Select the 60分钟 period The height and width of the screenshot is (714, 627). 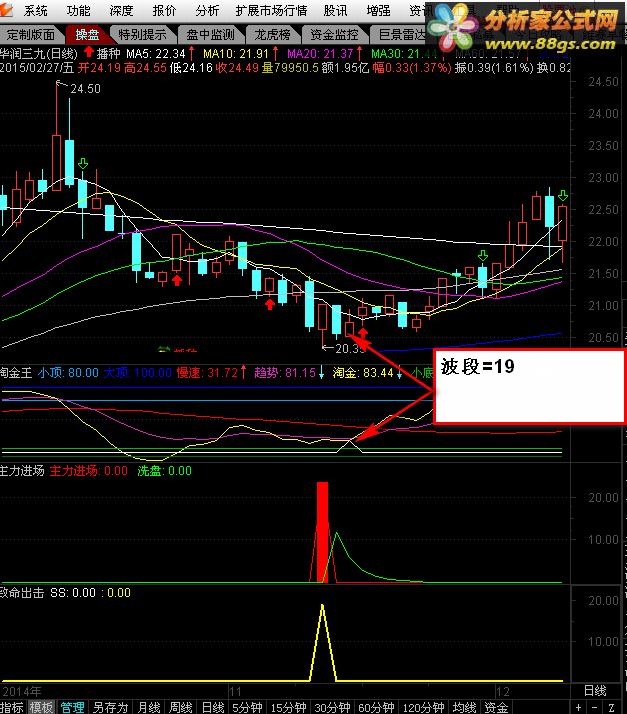(x=376, y=707)
